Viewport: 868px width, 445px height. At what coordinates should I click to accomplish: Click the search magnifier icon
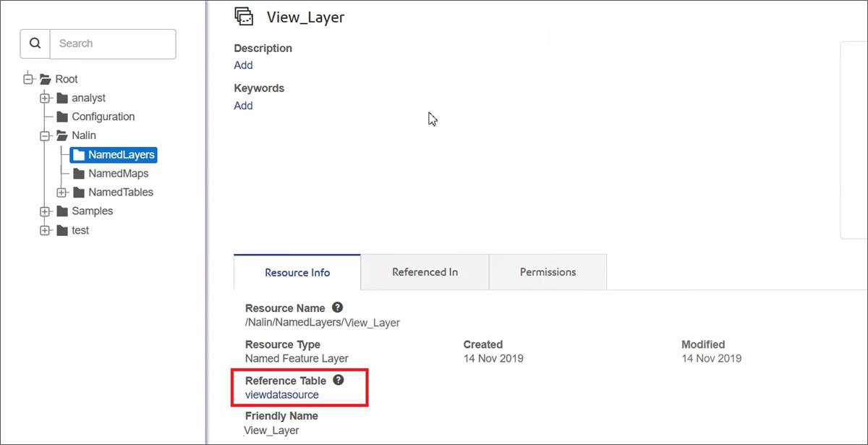[x=35, y=43]
